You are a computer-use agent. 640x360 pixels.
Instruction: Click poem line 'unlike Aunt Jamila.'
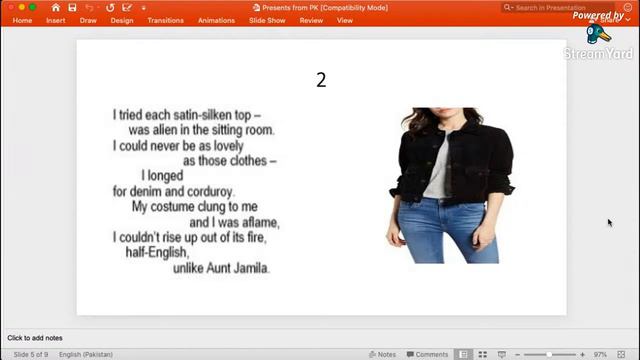pos(221,268)
